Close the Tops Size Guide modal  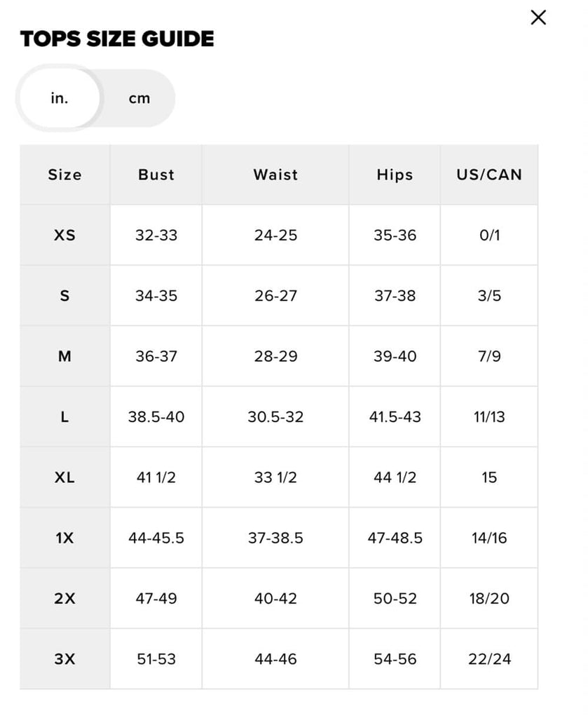click(538, 17)
